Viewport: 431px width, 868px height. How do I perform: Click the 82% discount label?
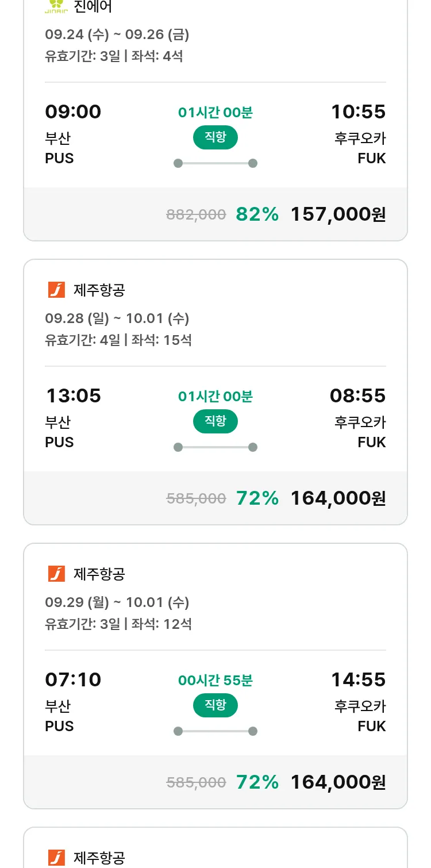click(x=257, y=214)
